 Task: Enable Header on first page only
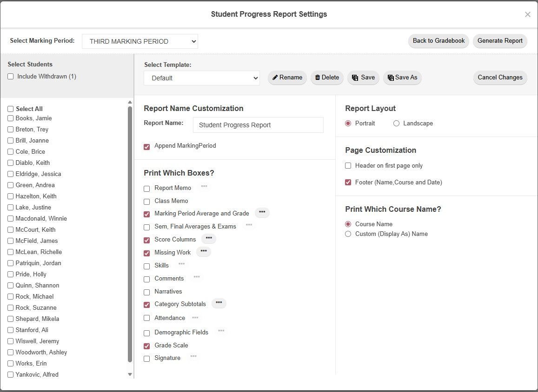(348, 165)
